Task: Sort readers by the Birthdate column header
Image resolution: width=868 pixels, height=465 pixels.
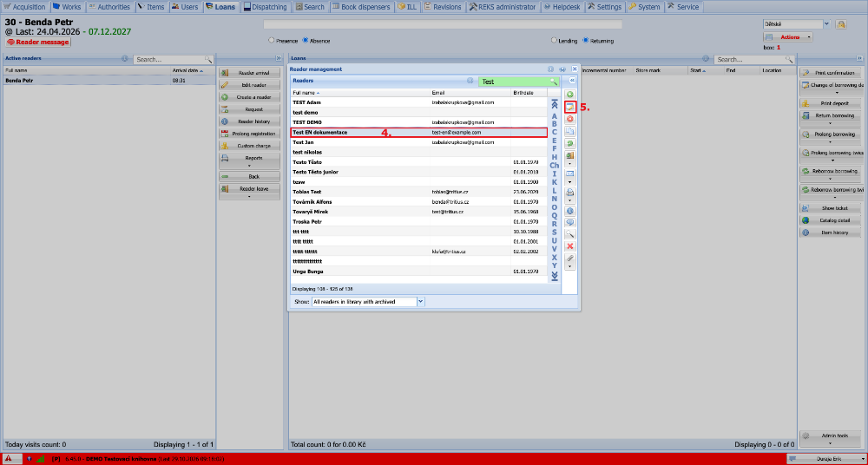Action: click(529, 93)
